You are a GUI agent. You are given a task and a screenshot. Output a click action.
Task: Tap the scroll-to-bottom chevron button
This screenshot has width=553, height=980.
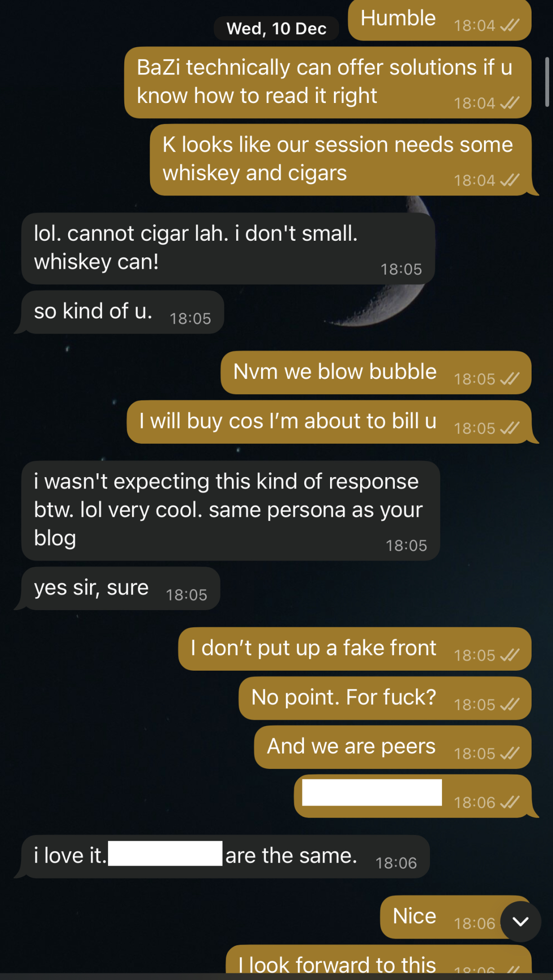point(521,921)
